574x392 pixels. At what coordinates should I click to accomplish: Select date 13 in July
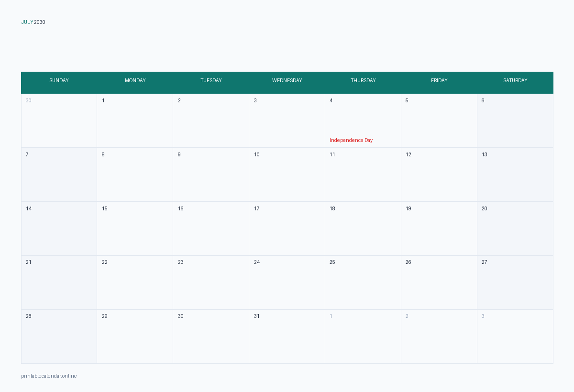515,174
